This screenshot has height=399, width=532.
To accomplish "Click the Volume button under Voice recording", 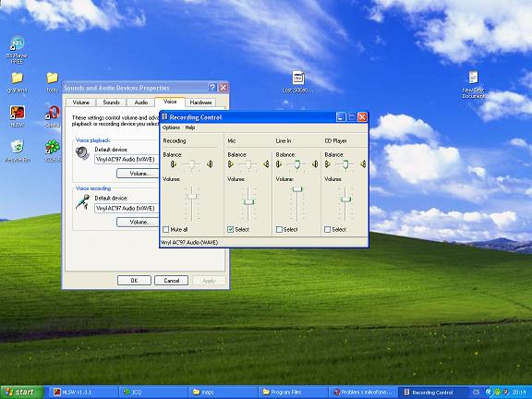I will coord(139,223).
